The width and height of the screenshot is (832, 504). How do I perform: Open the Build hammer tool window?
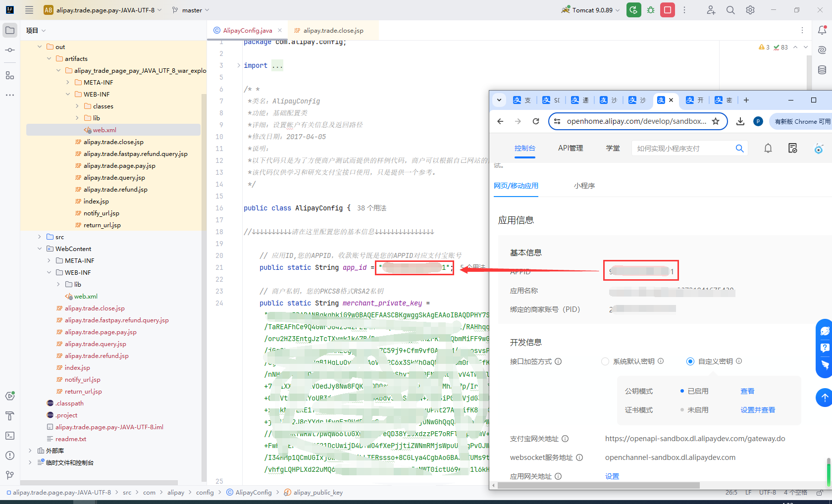coord(10,416)
